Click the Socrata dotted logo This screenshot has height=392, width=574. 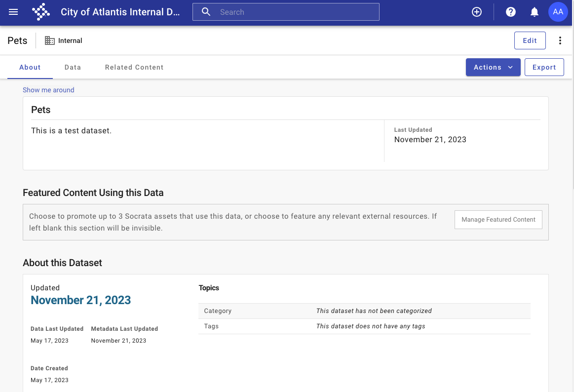click(x=40, y=12)
